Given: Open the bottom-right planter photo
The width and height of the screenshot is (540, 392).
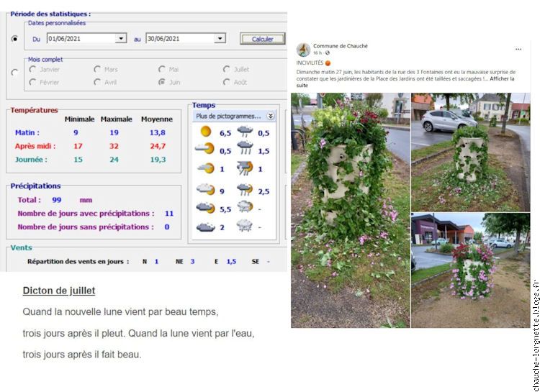Looking at the screenshot, I should click(x=470, y=270).
